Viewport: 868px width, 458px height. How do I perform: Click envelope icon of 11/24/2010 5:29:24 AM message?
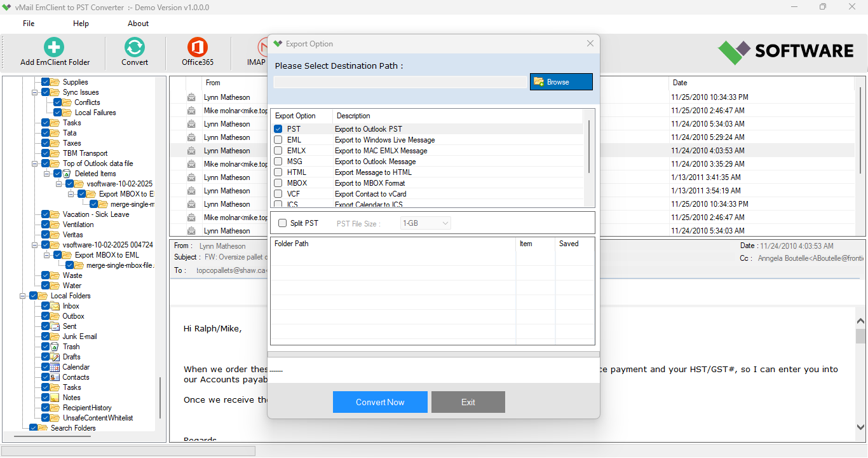click(x=191, y=137)
